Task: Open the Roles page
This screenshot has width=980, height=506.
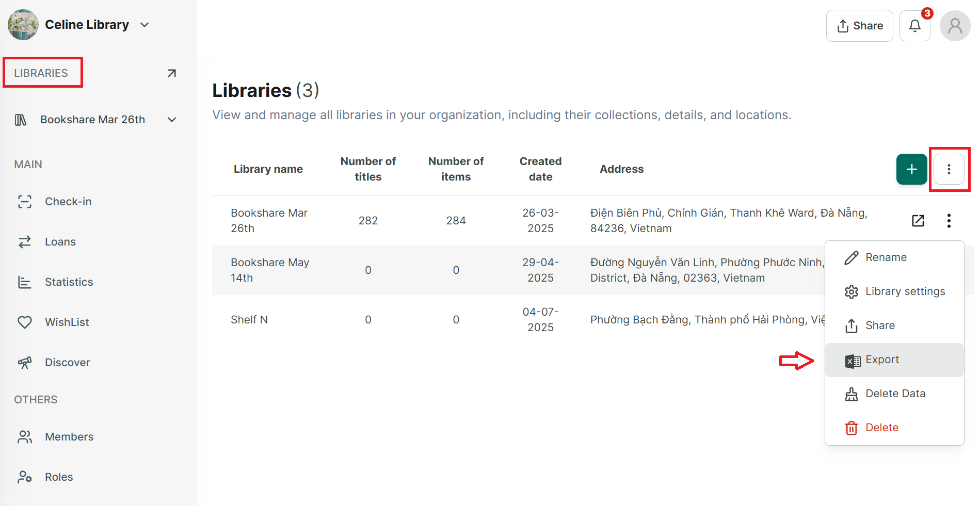Action: point(59,477)
